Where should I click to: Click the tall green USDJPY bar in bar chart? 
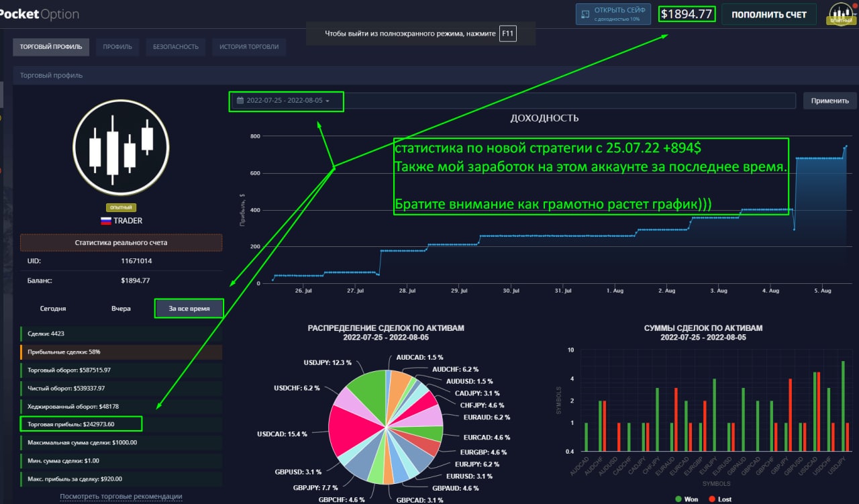click(843, 405)
